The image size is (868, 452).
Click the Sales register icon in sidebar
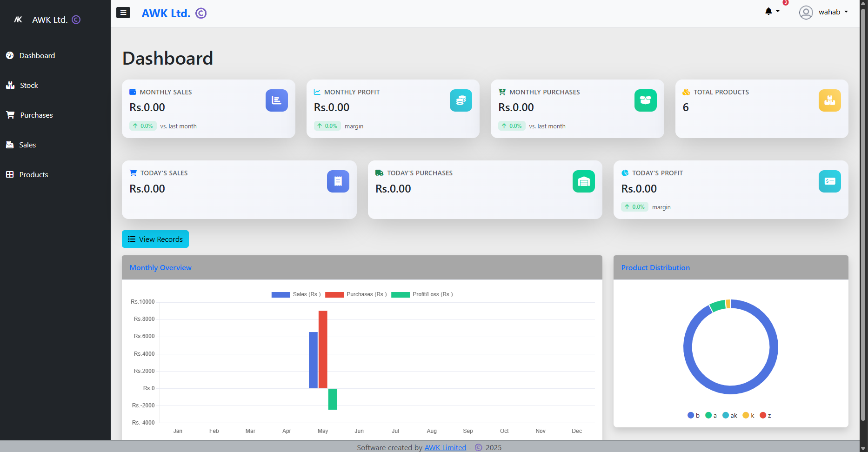(x=10, y=145)
